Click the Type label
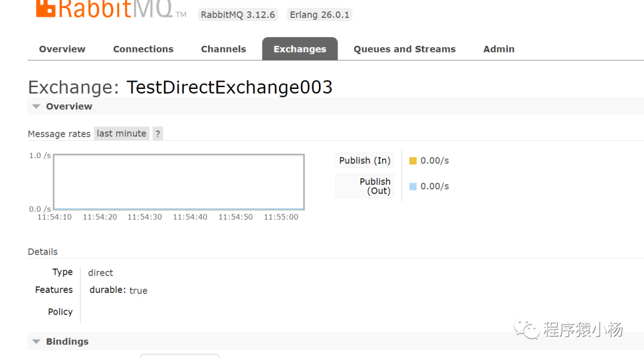This screenshot has width=644, height=358. coord(63,272)
